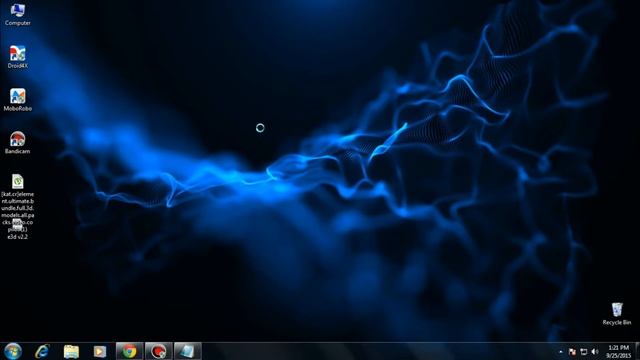This screenshot has height=360, width=640.
Task: Select the MoboRobo desktop shortcut
Action: (x=18, y=100)
